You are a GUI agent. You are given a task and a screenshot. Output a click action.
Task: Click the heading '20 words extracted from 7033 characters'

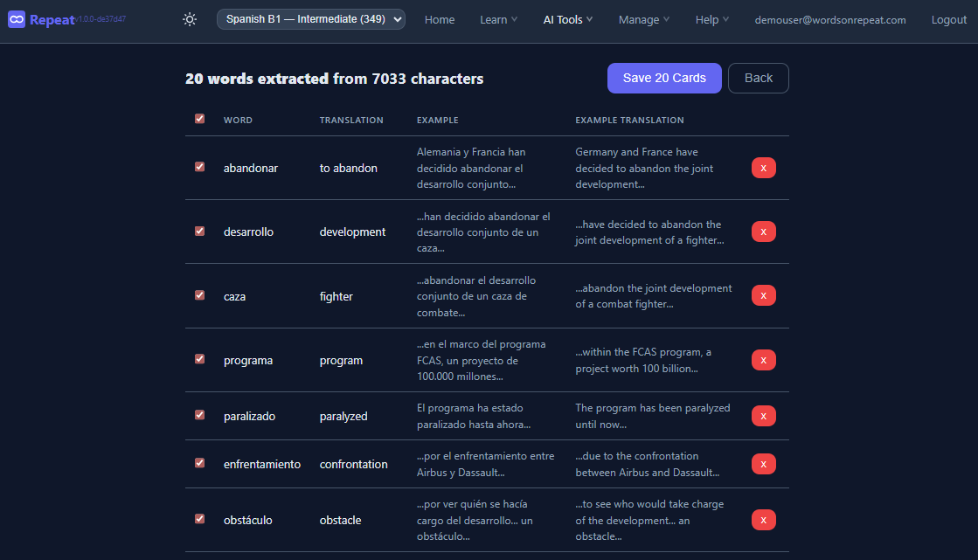pyautogui.click(x=335, y=79)
